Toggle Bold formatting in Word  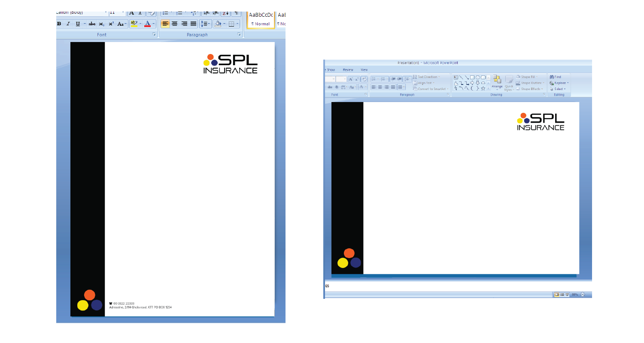point(59,24)
